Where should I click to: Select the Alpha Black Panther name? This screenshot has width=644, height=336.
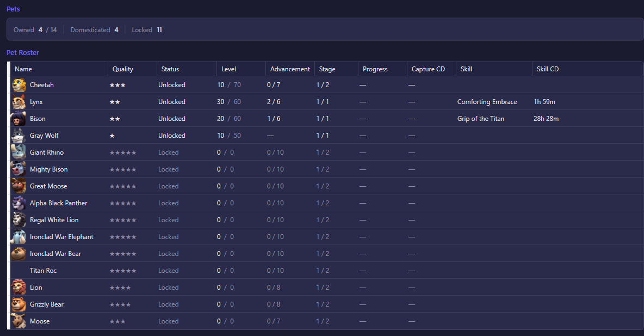click(58, 203)
